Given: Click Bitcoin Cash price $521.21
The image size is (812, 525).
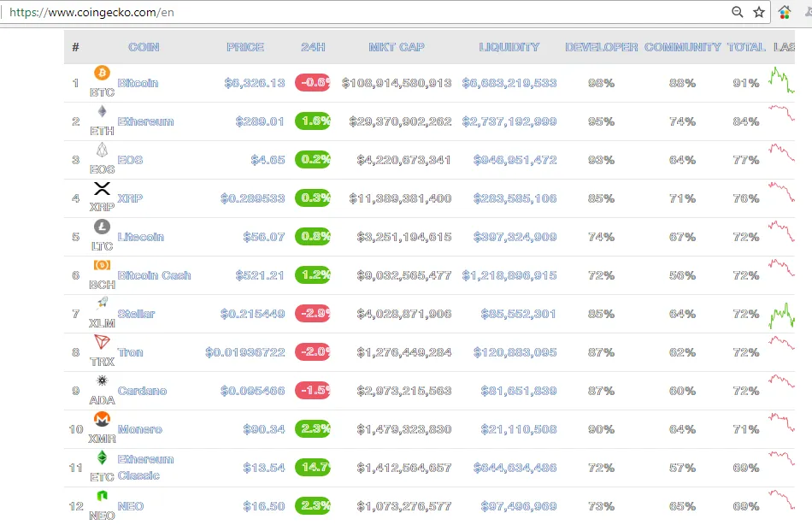Looking at the screenshot, I should (260, 275).
